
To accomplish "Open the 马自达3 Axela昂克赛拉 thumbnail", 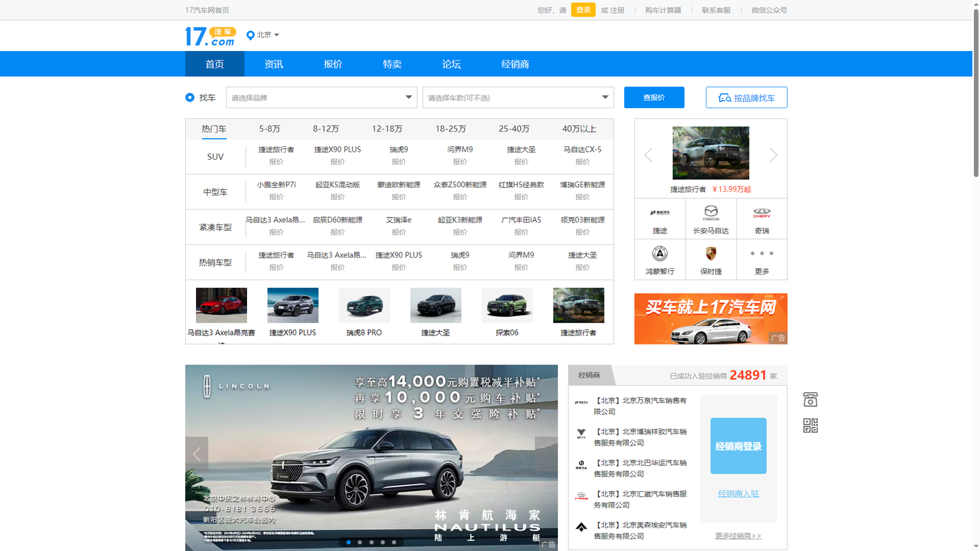I will tap(221, 305).
